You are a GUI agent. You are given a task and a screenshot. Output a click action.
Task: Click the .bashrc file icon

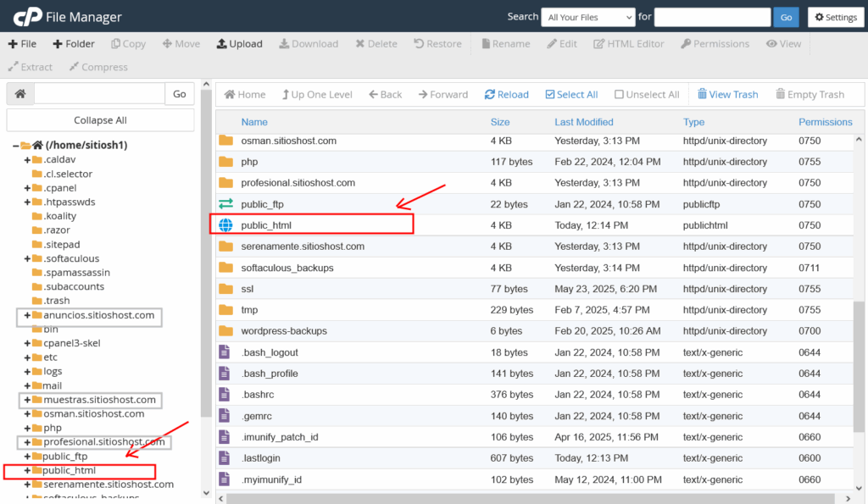224,395
